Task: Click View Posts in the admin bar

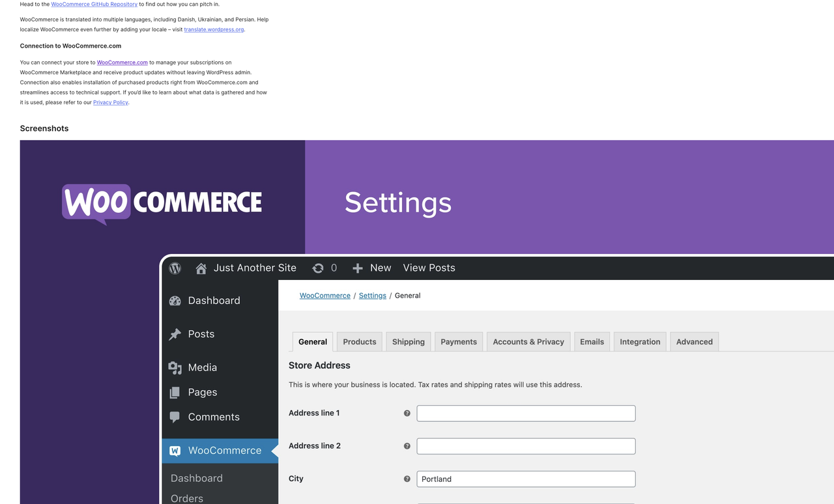Action: 429,268
